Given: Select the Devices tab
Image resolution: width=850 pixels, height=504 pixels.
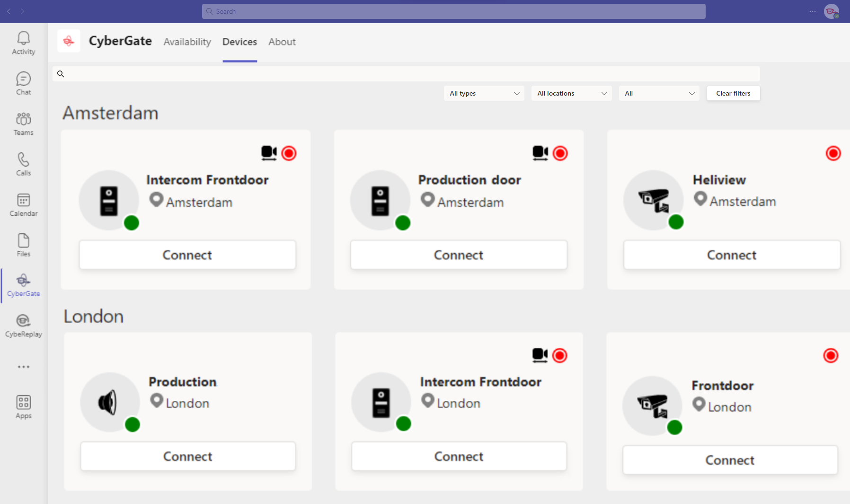Looking at the screenshot, I should click(x=240, y=42).
